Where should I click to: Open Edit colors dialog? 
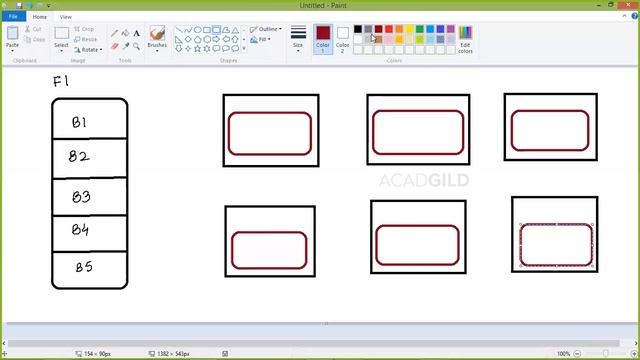(x=465, y=39)
